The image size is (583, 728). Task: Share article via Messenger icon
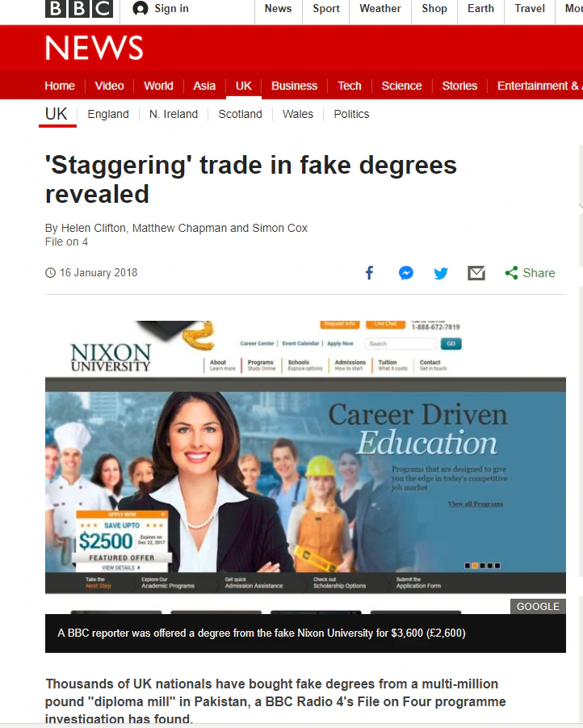(406, 273)
